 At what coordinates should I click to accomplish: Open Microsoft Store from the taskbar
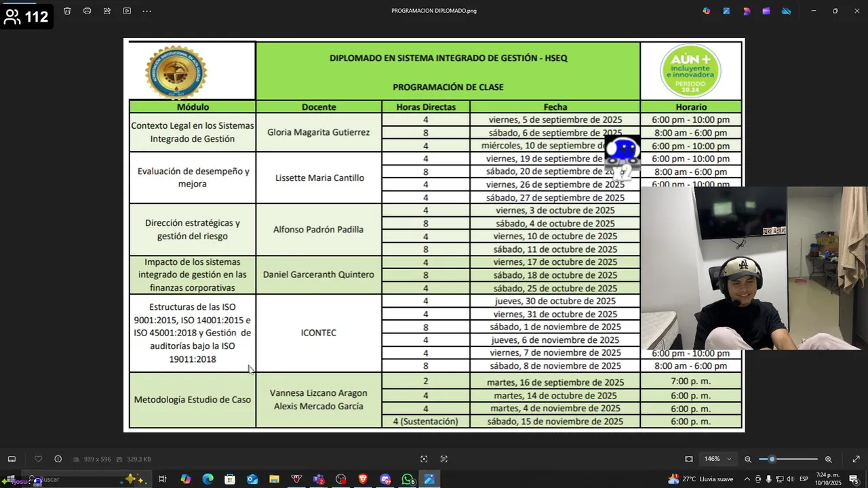[x=230, y=479]
